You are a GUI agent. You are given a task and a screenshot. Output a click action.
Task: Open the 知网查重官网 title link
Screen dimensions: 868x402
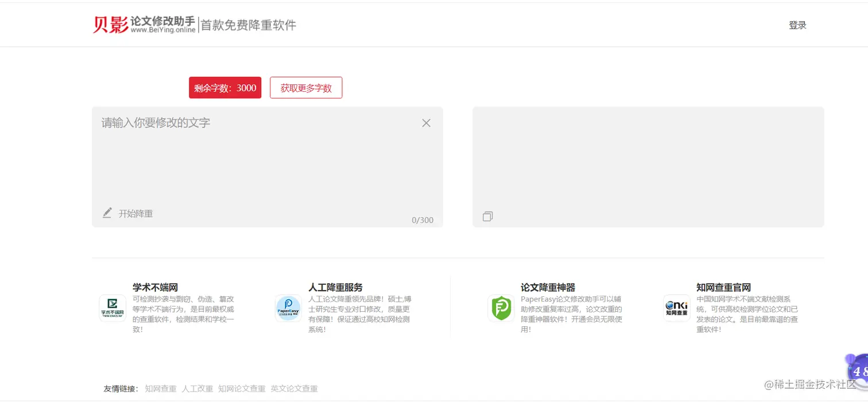point(723,287)
